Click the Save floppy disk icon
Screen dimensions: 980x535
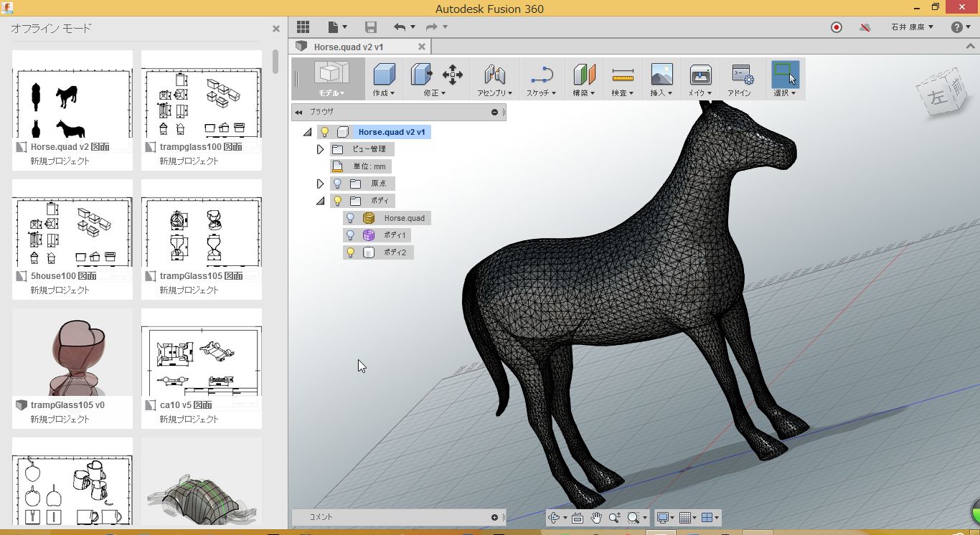[371, 27]
